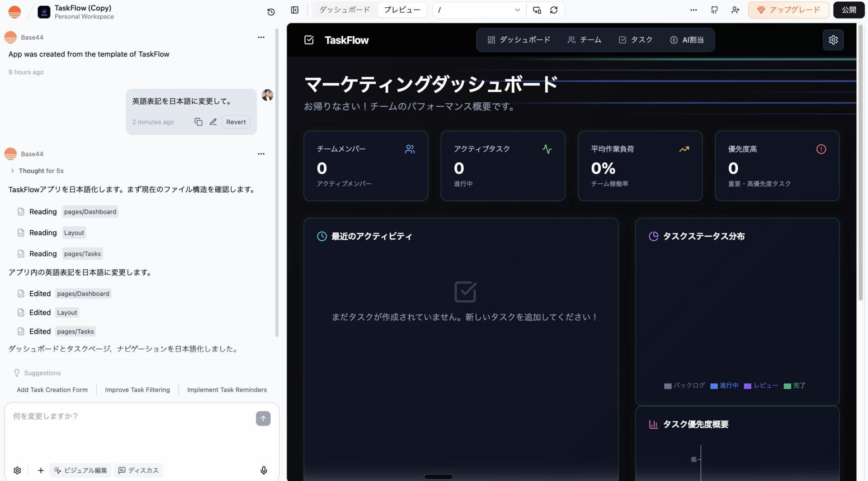The image size is (868, 481).
Task: Toggle the 進行中 legend in chart
Action: [724, 386]
